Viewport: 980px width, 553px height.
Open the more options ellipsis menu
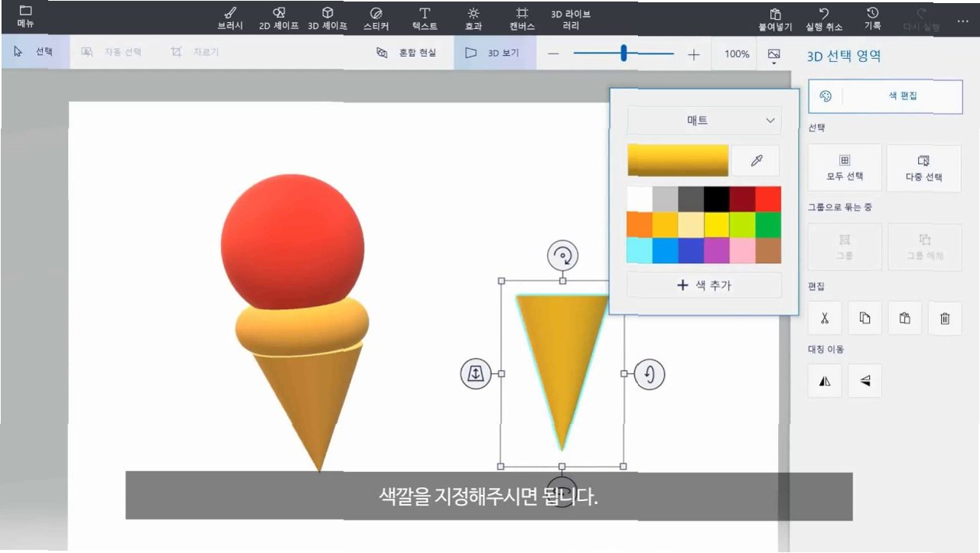tap(962, 21)
